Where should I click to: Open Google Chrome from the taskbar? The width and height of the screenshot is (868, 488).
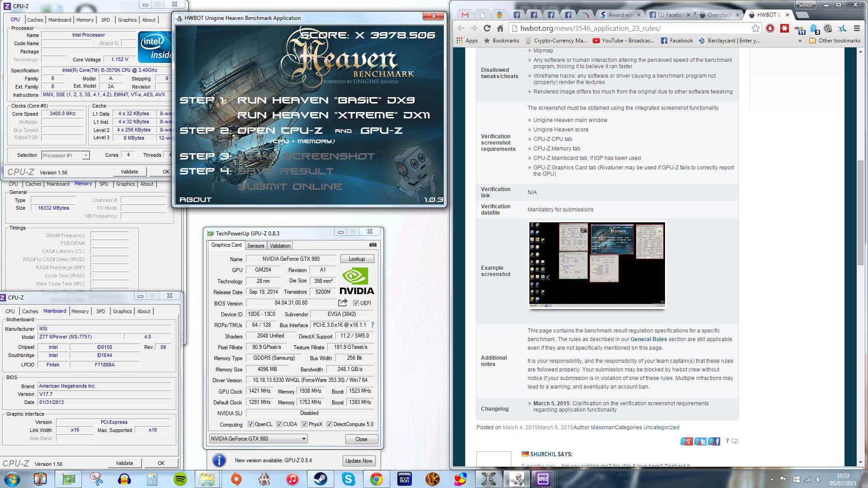(x=376, y=479)
